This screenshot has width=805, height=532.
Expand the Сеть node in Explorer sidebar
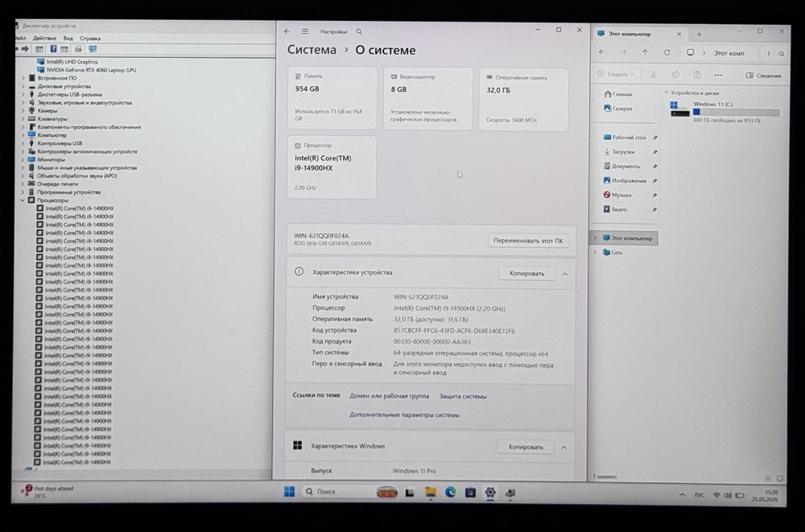596,252
